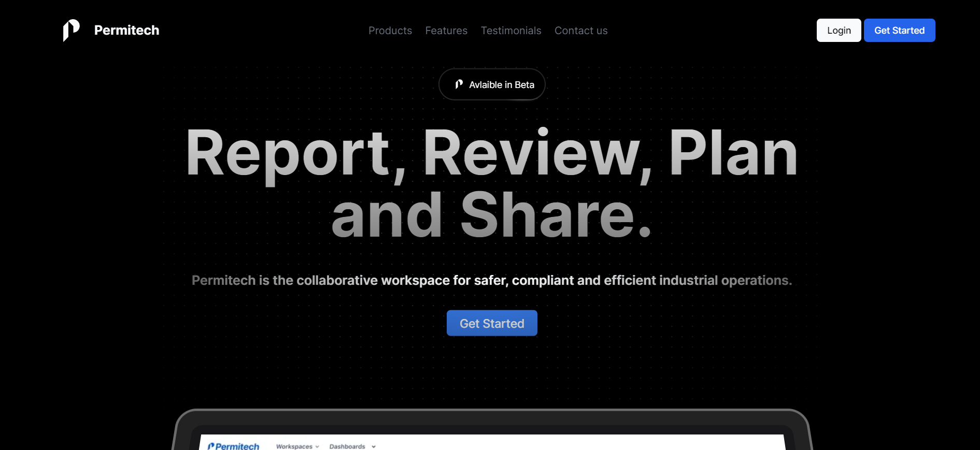
Task: Expand the Workspaces dropdown in the preview
Action: 294,446
